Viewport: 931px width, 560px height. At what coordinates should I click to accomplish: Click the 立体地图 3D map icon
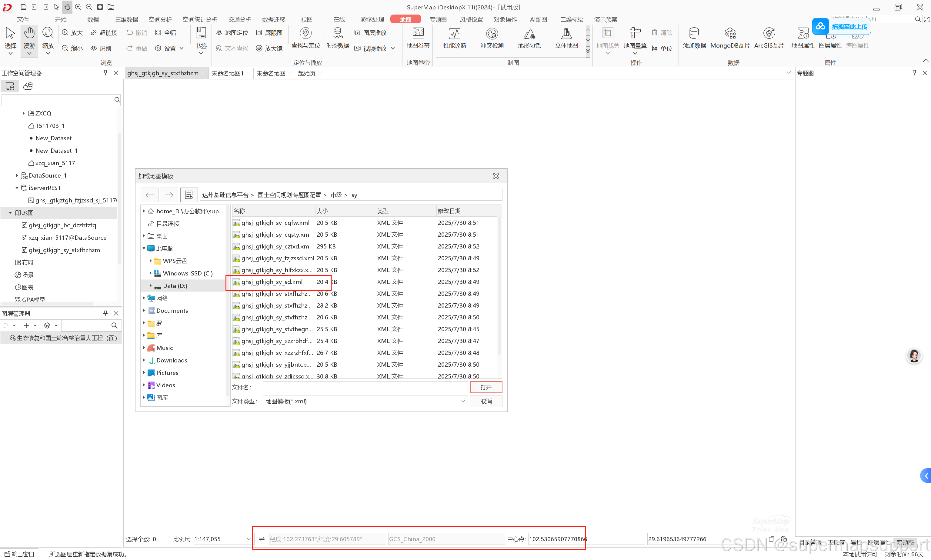(566, 38)
